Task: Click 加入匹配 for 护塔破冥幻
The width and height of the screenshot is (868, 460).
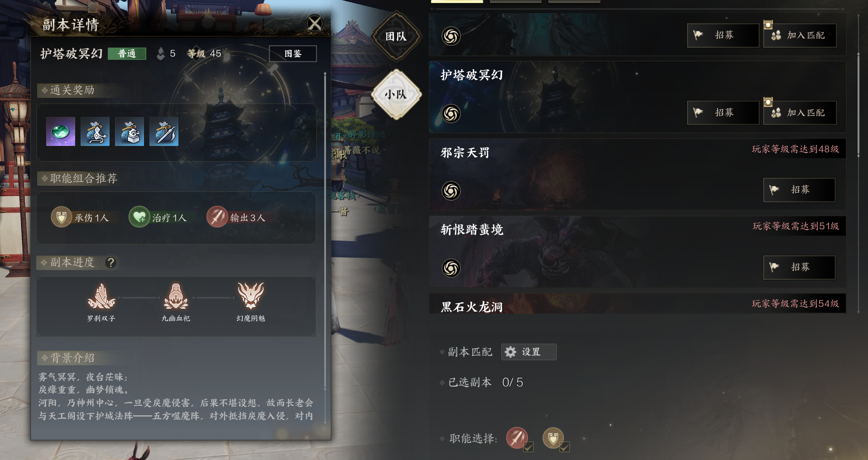Action: (800, 112)
